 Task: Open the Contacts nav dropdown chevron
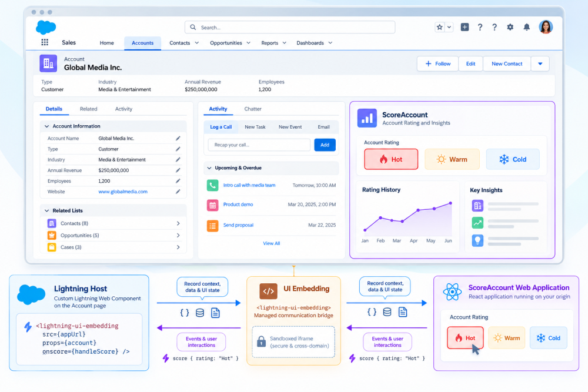(x=197, y=43)
